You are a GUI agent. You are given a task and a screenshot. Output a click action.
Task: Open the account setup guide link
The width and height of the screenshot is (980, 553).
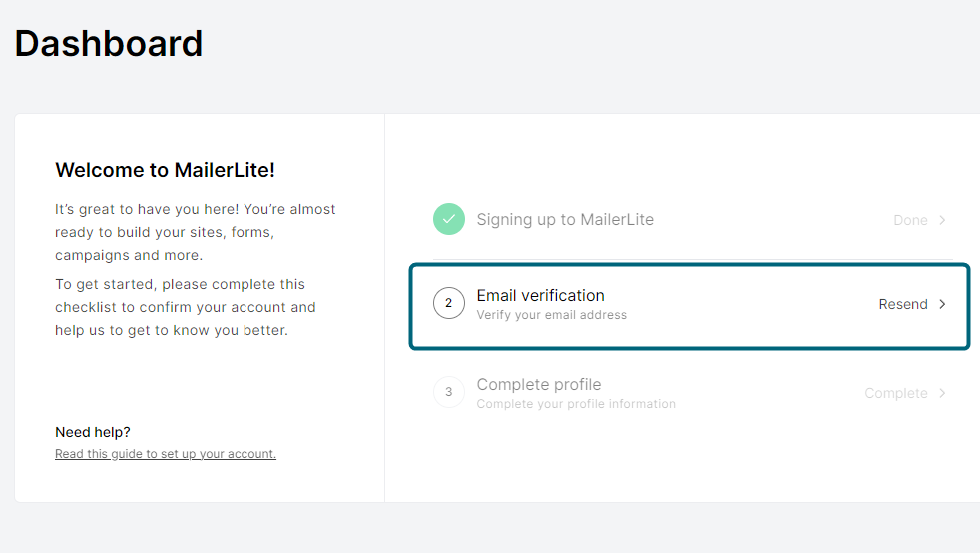166,453
